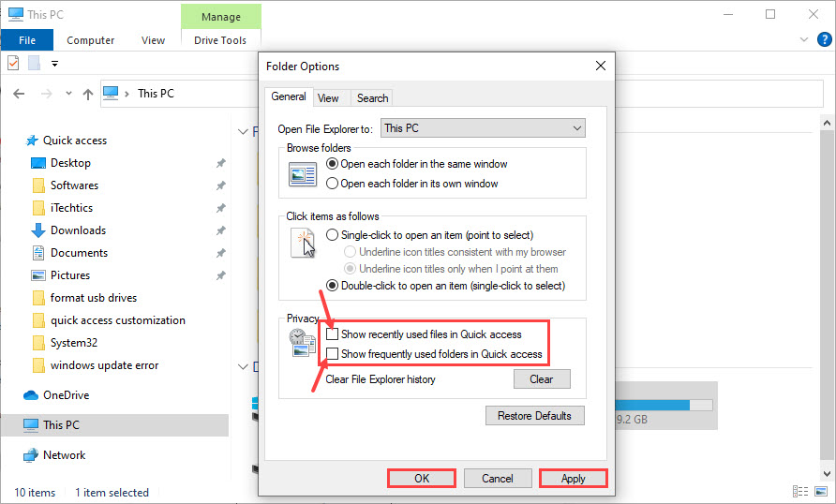The height and width of the screenshot is (504, 836).
Task: Click the Pictures icon in sidebar
Action: [x=38, y=275]
